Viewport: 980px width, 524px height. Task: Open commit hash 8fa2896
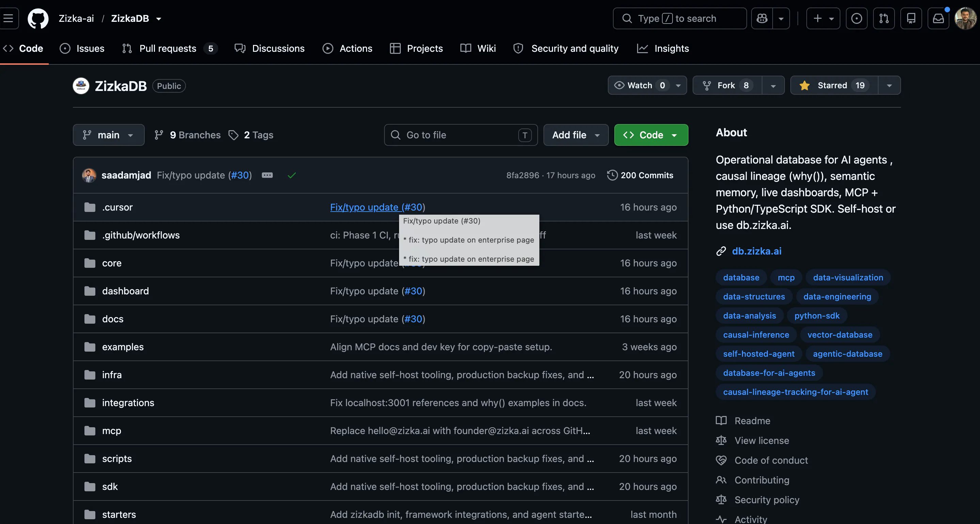coord(522,175)
